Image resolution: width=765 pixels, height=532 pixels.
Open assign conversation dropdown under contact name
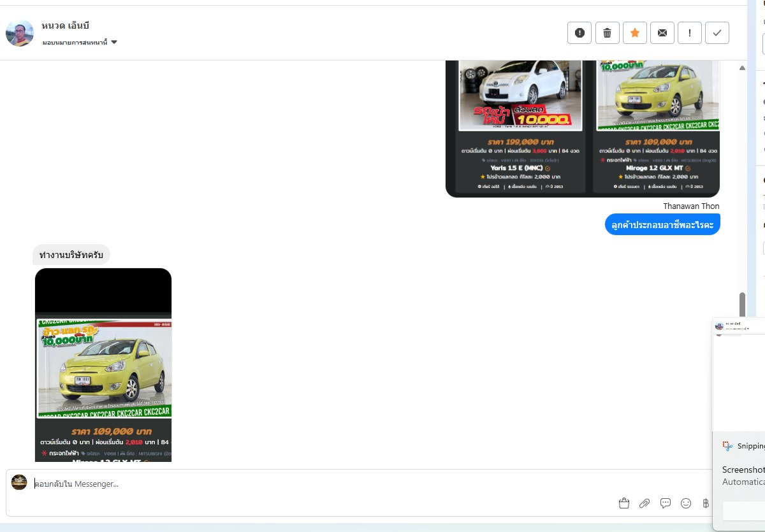[80, 42]
